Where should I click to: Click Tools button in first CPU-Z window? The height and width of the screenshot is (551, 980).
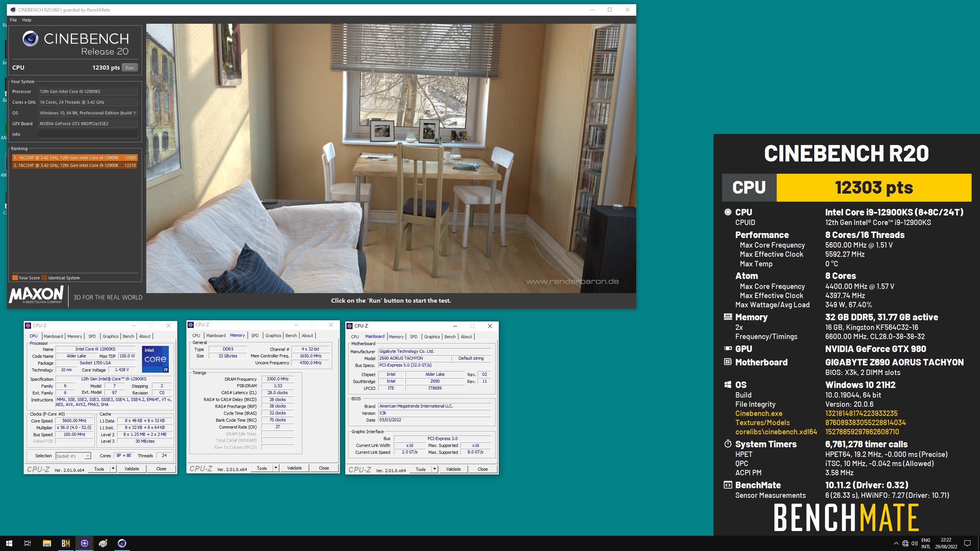[x=99, y=469]
